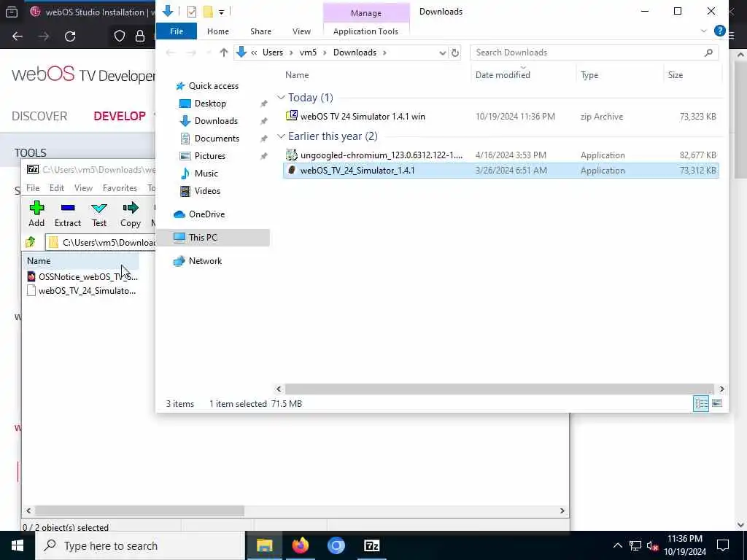The height and width of the screenshot is (560, 747).
Task: Go back in the Firefox browser
Action: [x=18, y=36]
